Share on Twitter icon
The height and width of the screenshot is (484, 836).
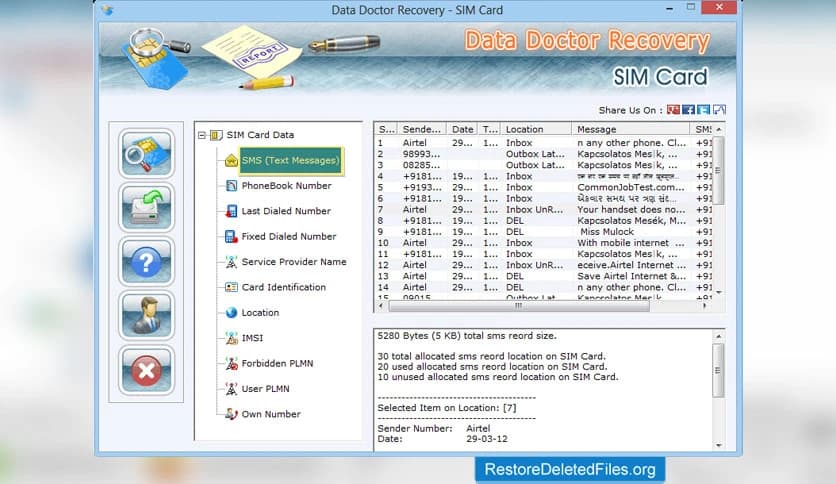point(704,110)
